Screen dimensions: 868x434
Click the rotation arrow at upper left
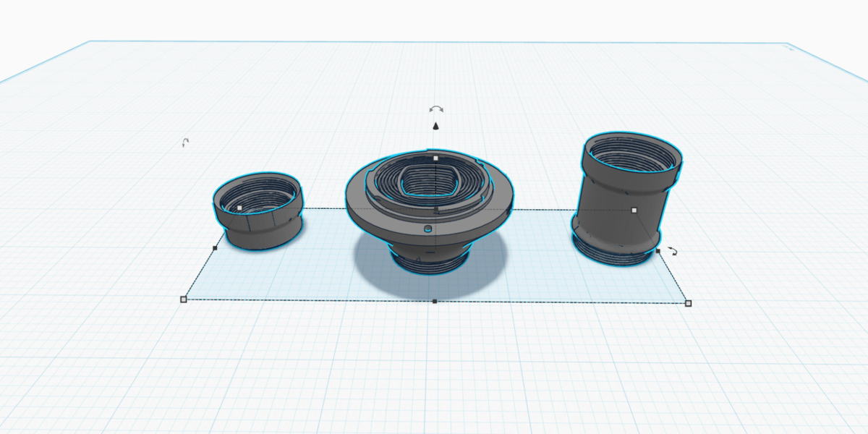point(185,143)
